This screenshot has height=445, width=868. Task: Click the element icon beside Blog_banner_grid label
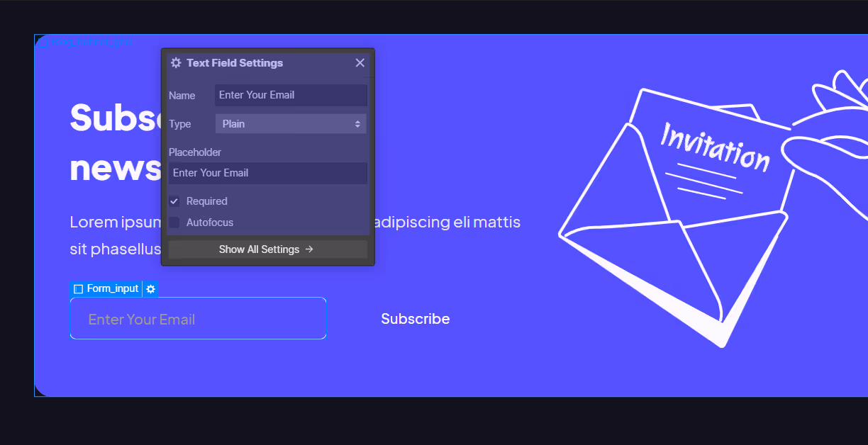[x=44, y=41]
